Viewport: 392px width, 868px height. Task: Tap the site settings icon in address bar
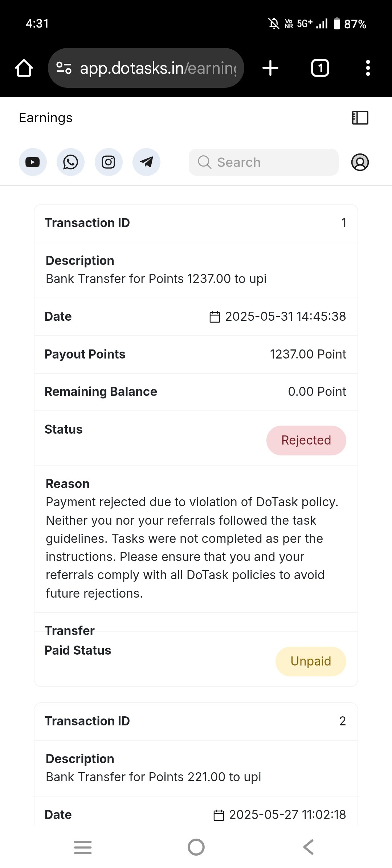(64, 68)
